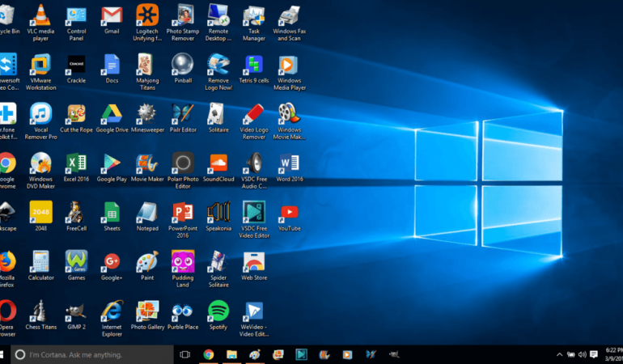This screenshot has width=623, height=364.
Task: Select Photo Stamp Remover icon
Action: 183,15
